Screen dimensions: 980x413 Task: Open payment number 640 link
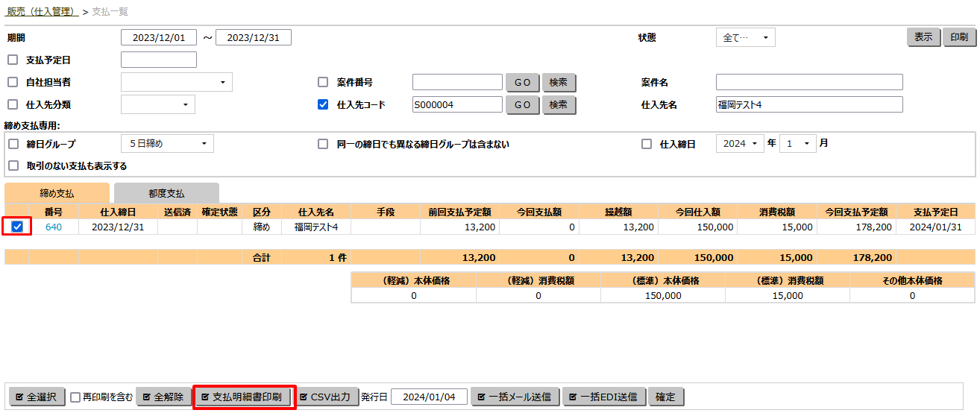coord(54,227)
